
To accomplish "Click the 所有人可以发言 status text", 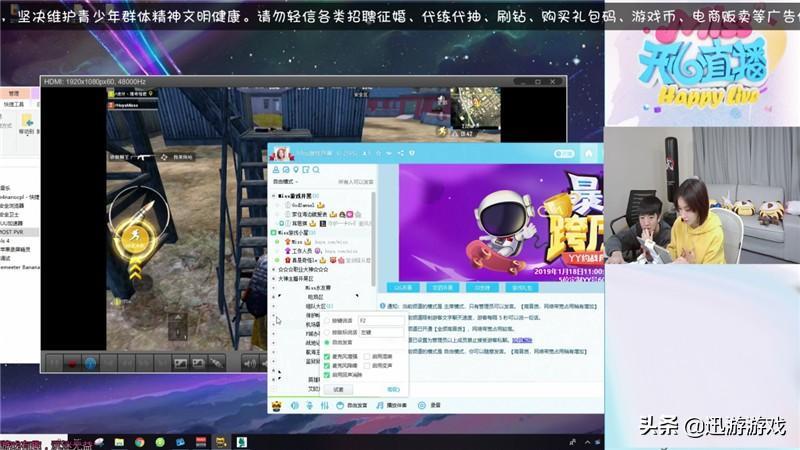I will point(356,182).
